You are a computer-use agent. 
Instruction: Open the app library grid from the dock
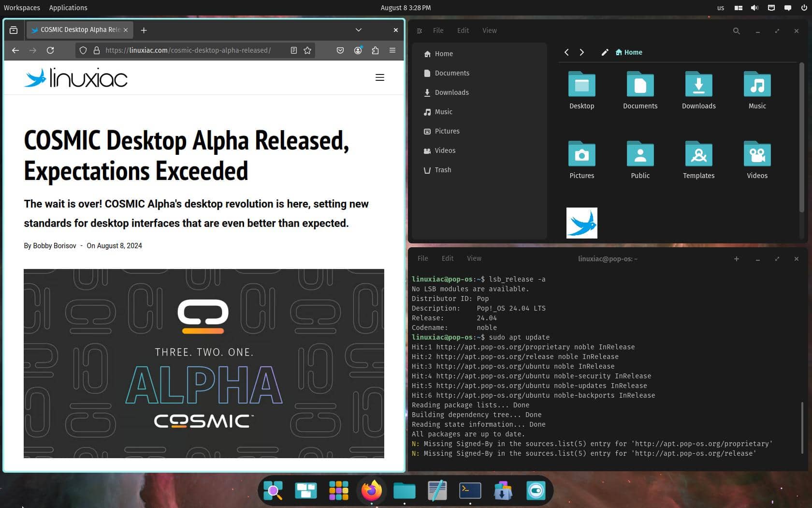pos(339,490)
